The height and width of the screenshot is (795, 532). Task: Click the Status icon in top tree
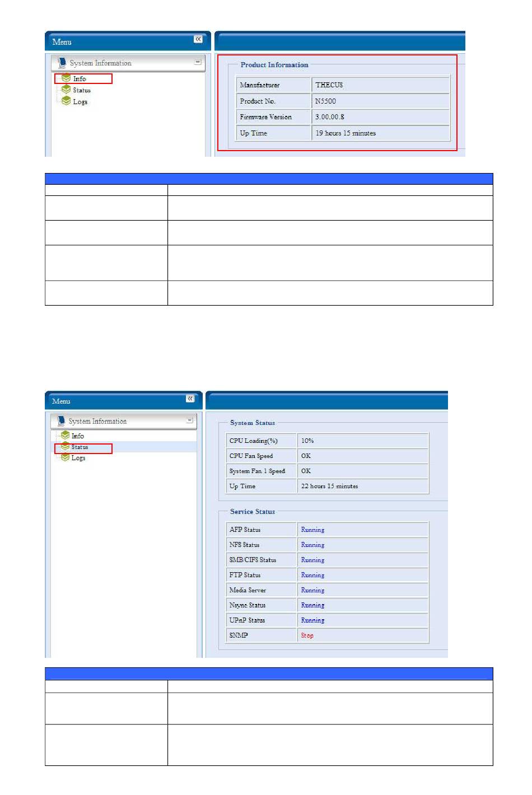(66, 90)
